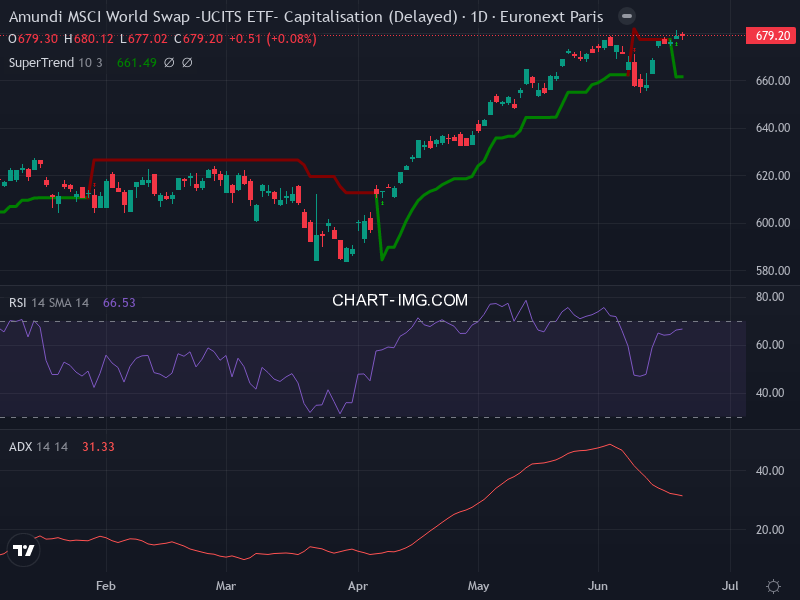The height and width of the screenshot is (600, 800).
Task: Click the first empty-set symbol after SuperTrend value
Action: pos(169,63)
